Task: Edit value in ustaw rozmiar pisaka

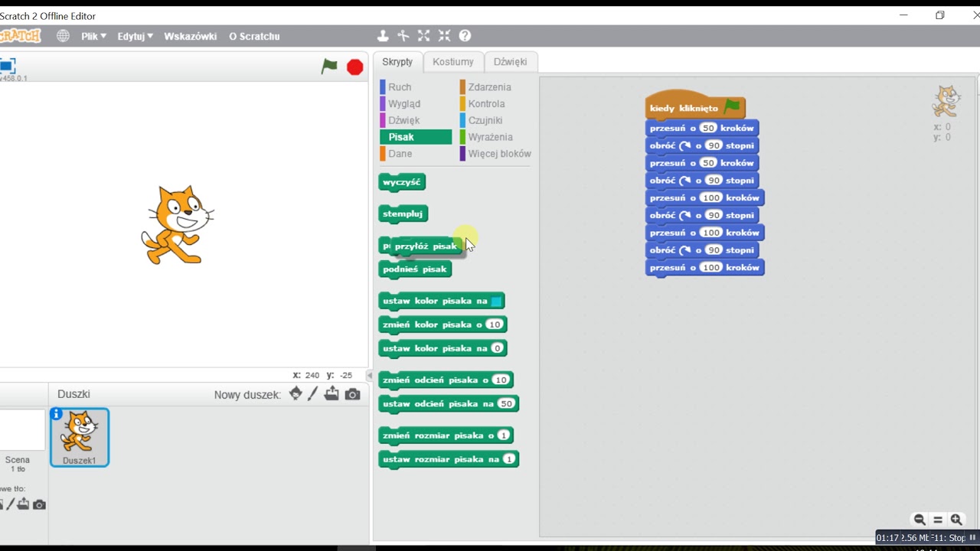Action: click(509, 459)
